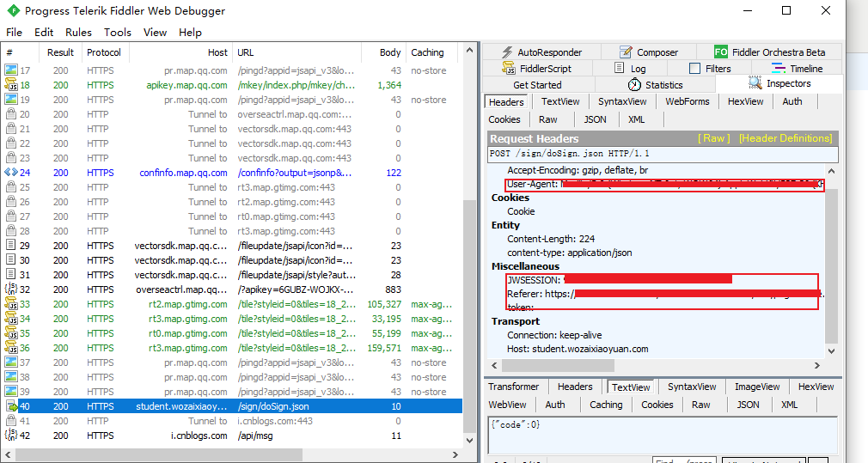
Task: Select the Content-Length: 224 header
Action: tap(551, 239)
